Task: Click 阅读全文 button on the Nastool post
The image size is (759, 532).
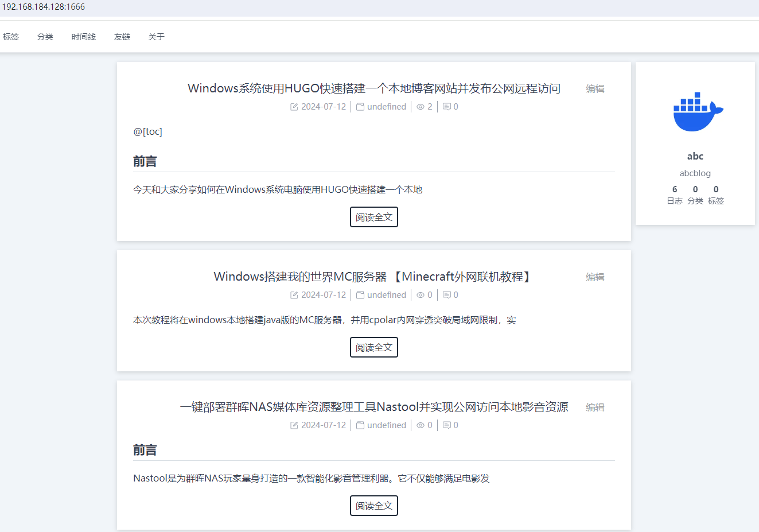Action: coord(373,505)
